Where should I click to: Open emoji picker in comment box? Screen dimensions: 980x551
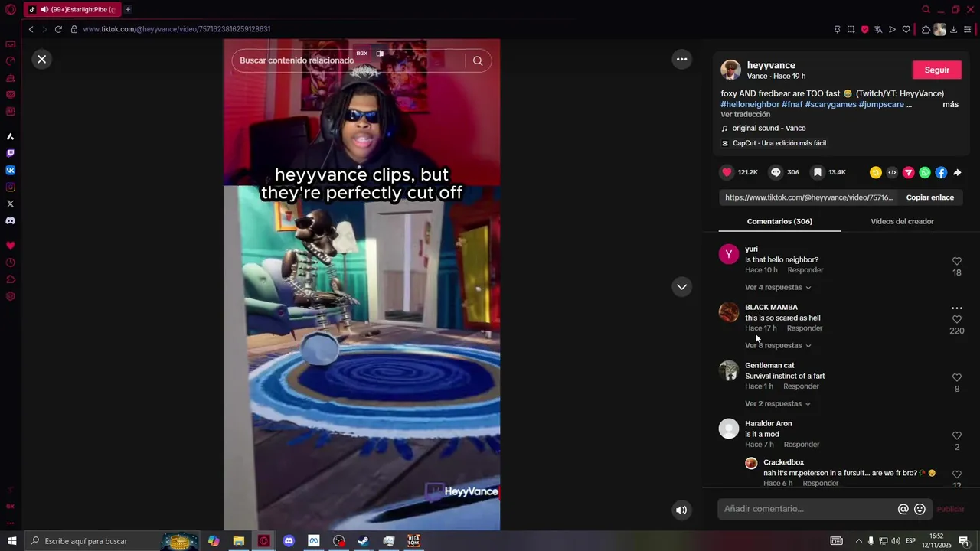(x=920, y=509)
